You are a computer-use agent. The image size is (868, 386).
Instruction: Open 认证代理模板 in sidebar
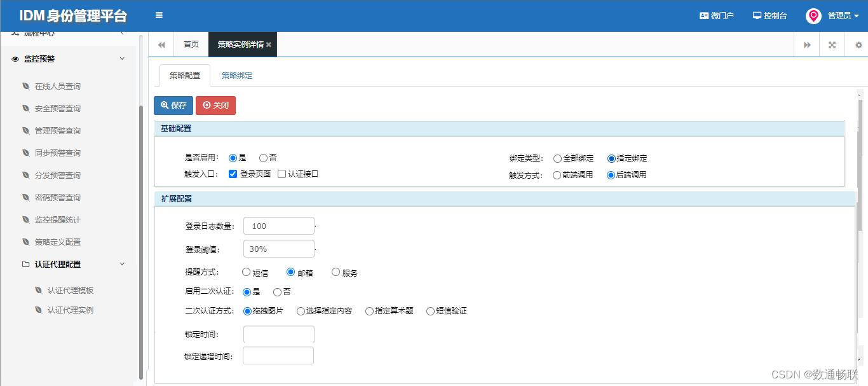pos(71,290)
